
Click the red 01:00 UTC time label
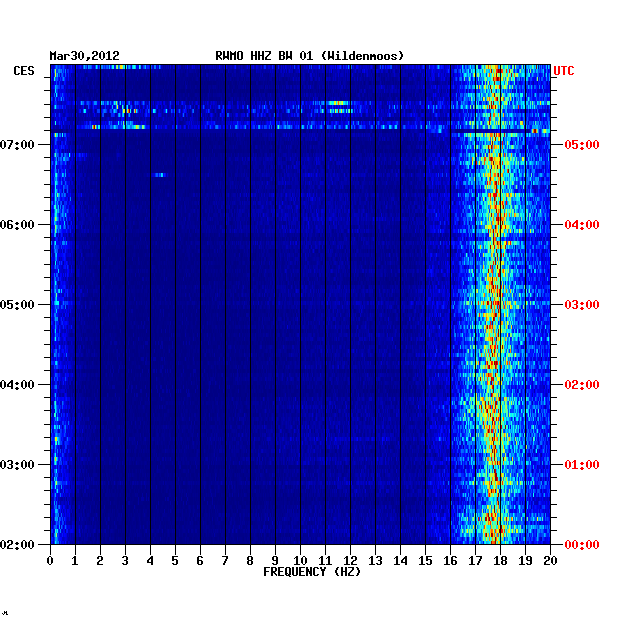pos(582,464)
